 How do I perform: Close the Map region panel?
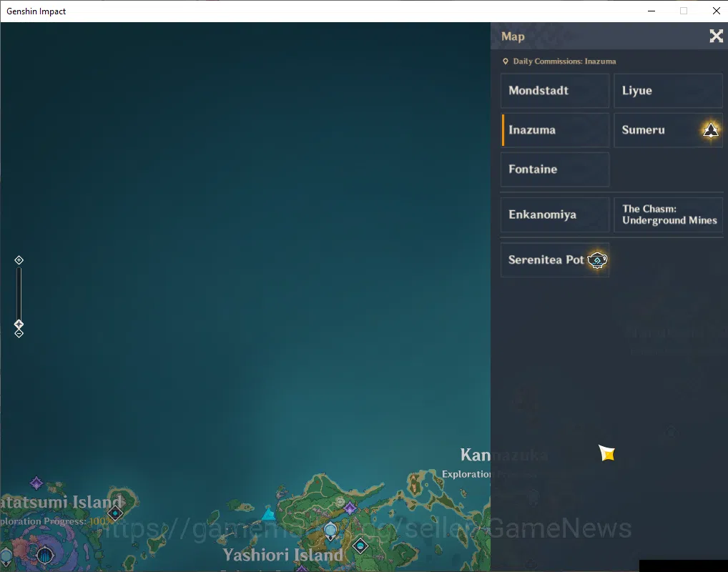pyautogui.click(x=716, y=36)
